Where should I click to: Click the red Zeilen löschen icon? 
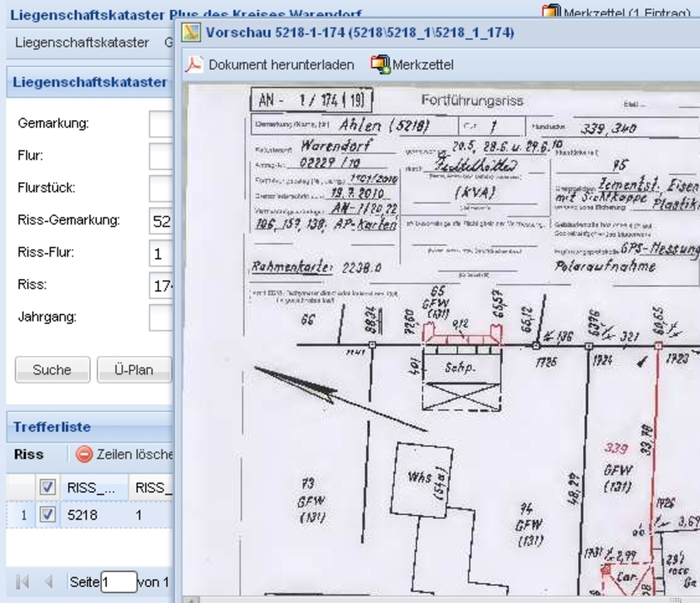(84, 454)
